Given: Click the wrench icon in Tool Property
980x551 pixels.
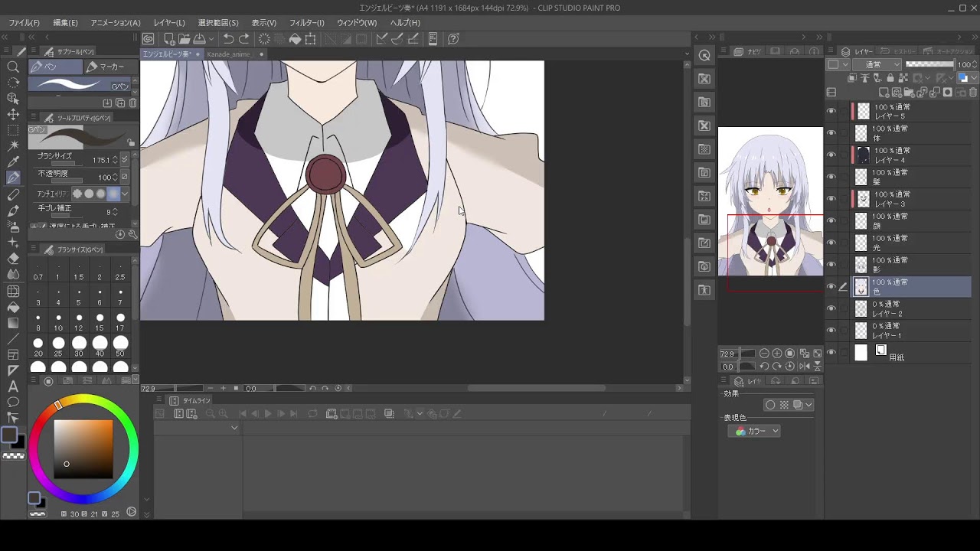Looking at the screenshot, I should (x=132, y=235).
